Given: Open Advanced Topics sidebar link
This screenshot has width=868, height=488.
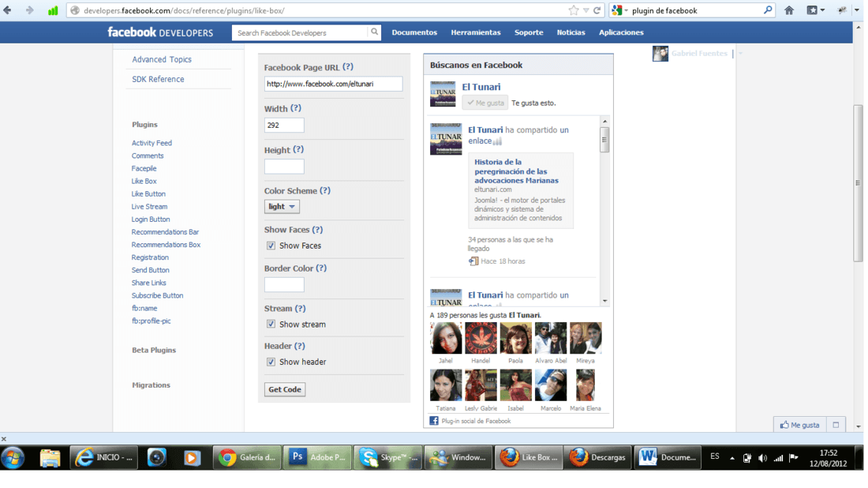Looking at the screenshot, I should click(x=162, y=59).
